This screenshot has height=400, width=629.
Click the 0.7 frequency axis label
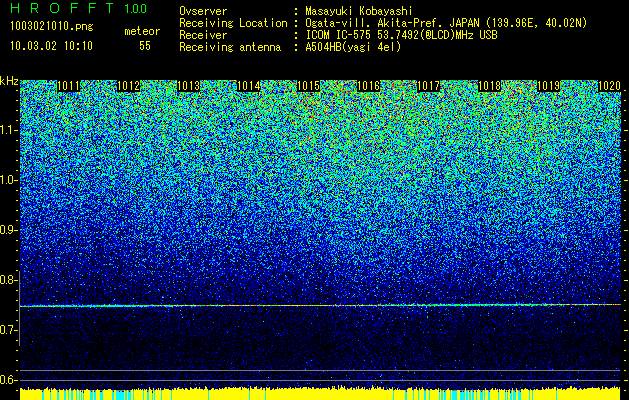(9, 330)
